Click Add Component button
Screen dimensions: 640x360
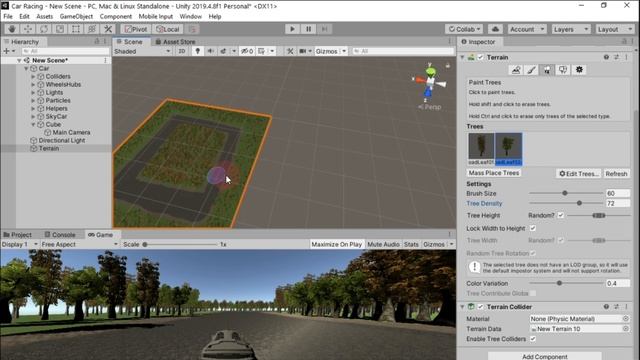(545, 356)
